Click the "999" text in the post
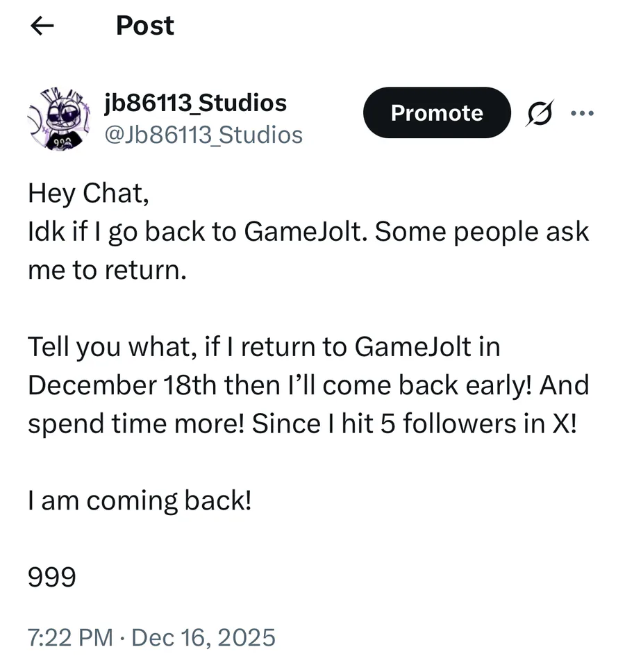The image size is (625, 672). click(x=51, y=576)
